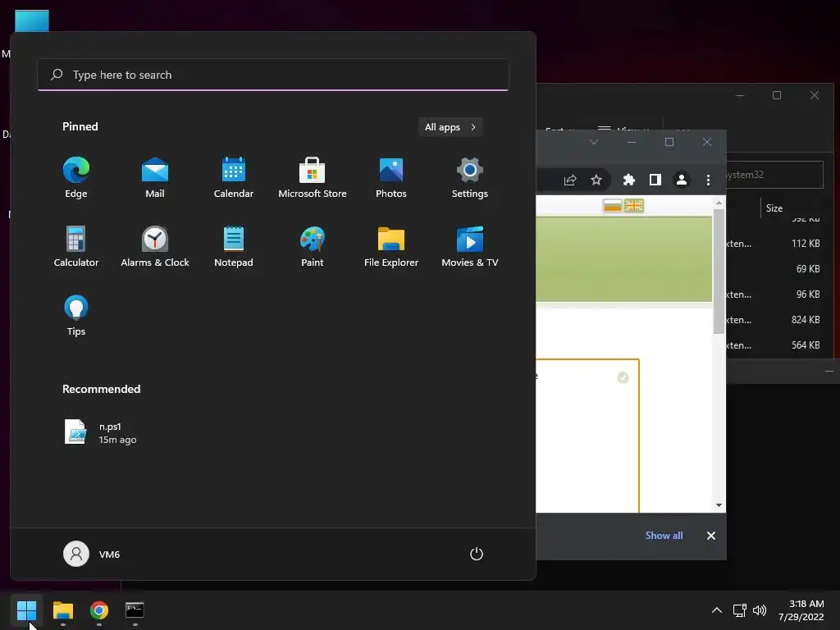Open File Explorer pinned app
840x630 pixels.
[391, 246]
